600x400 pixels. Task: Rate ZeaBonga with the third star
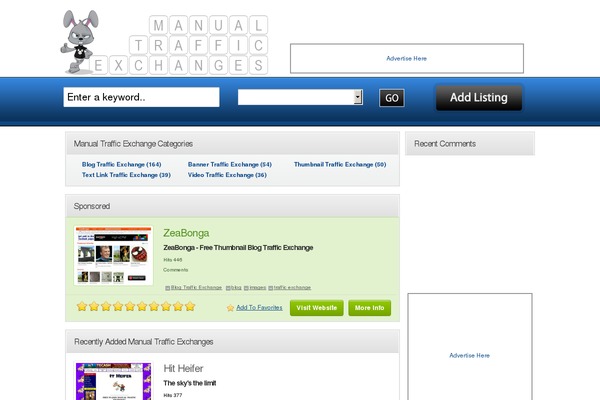point(106,306)
